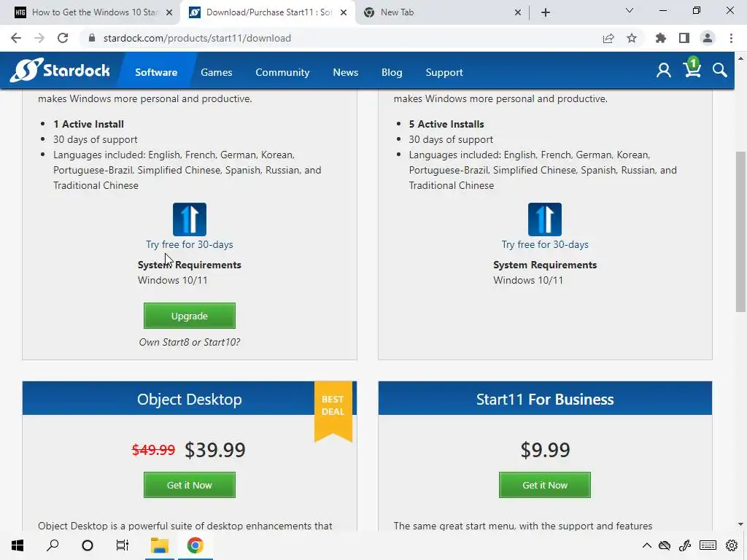Click the Own Start8 or Start10? text

pos(190,342)
